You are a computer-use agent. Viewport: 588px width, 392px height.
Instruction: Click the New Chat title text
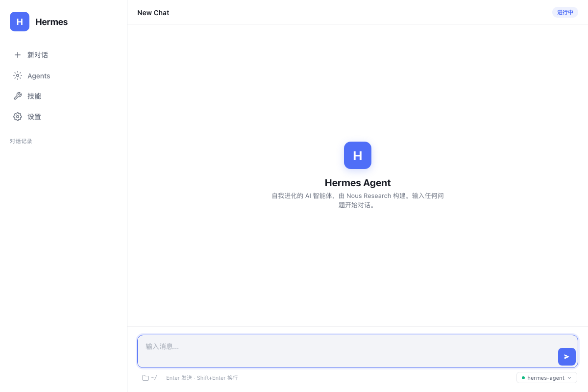[x=153, y=13]
